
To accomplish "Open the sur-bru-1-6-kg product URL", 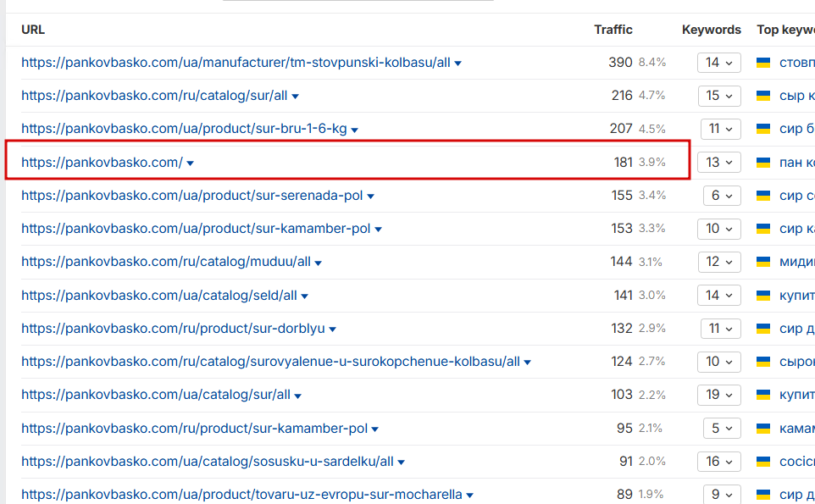I will click(184, 129).
